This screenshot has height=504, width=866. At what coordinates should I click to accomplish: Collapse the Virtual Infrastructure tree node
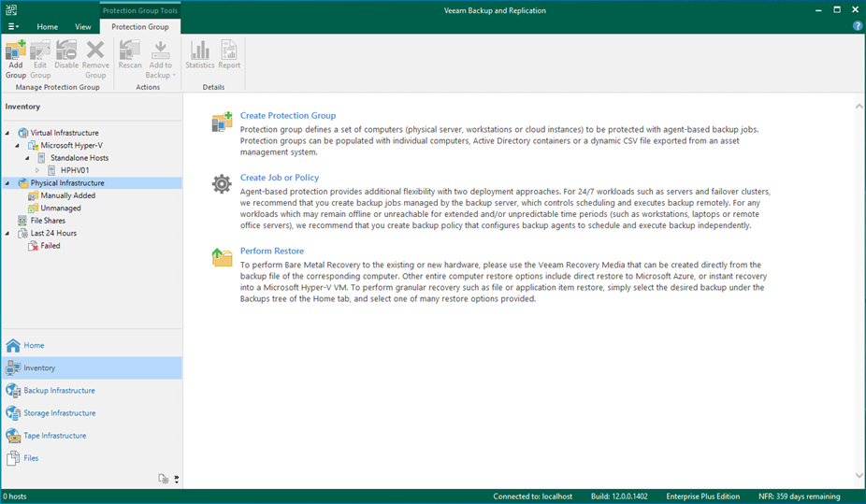7,133
